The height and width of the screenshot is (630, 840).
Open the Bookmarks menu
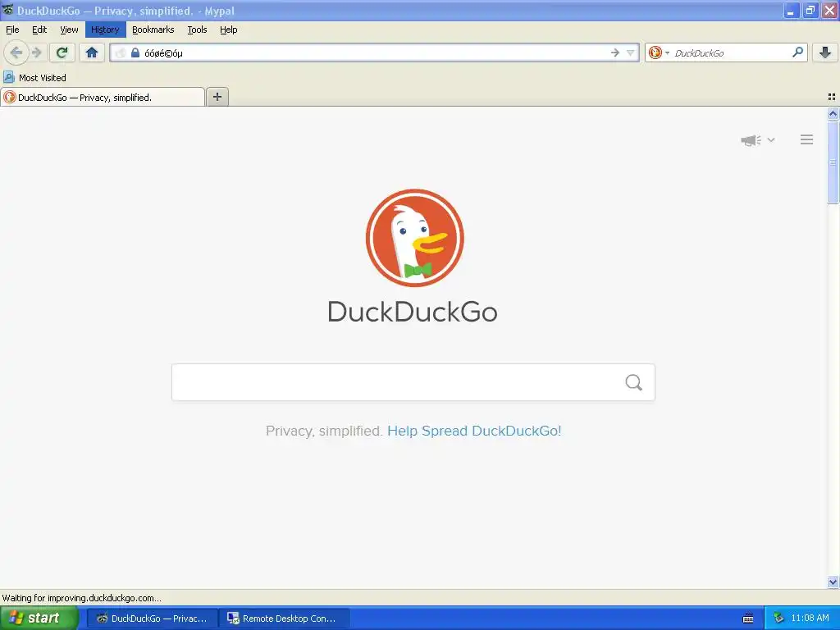click(x=153, y=30)
